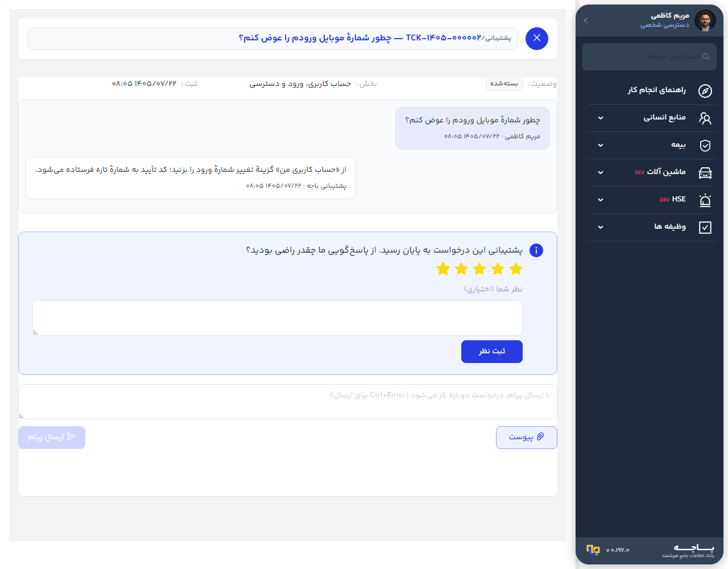
Task: Open the ماشین آلات menu item
Action: (x=652, y=173)
